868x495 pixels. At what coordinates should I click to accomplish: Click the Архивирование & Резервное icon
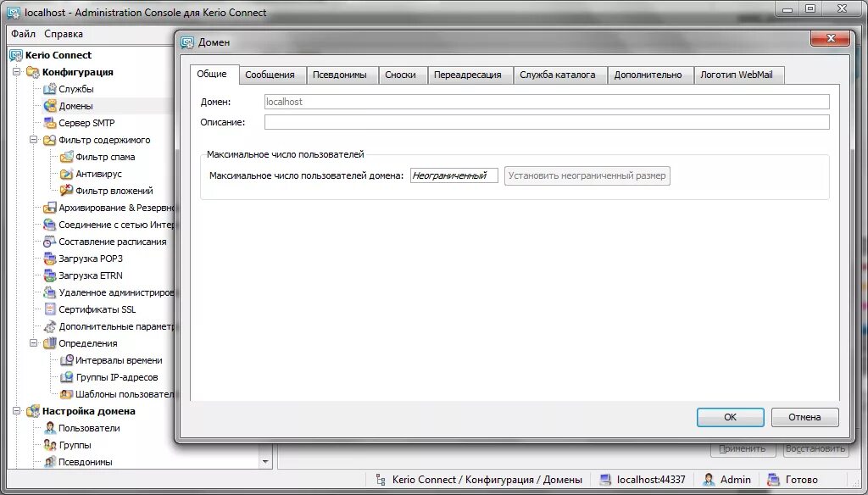(50, 208)
